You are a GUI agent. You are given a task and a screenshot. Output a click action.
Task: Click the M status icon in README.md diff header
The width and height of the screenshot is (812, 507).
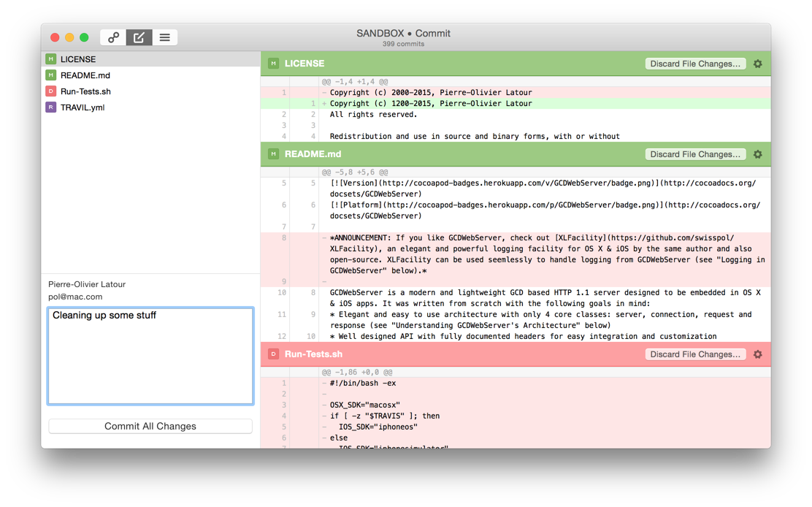coord(273,154)
